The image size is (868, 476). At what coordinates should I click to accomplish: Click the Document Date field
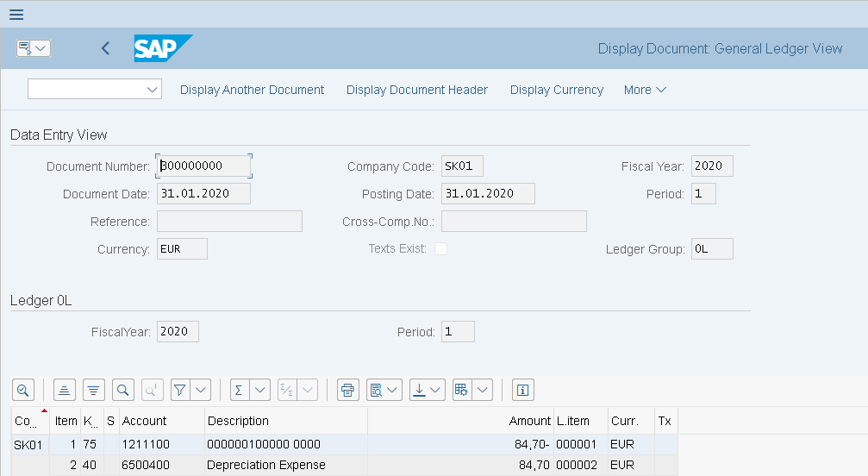coord(203,194)
